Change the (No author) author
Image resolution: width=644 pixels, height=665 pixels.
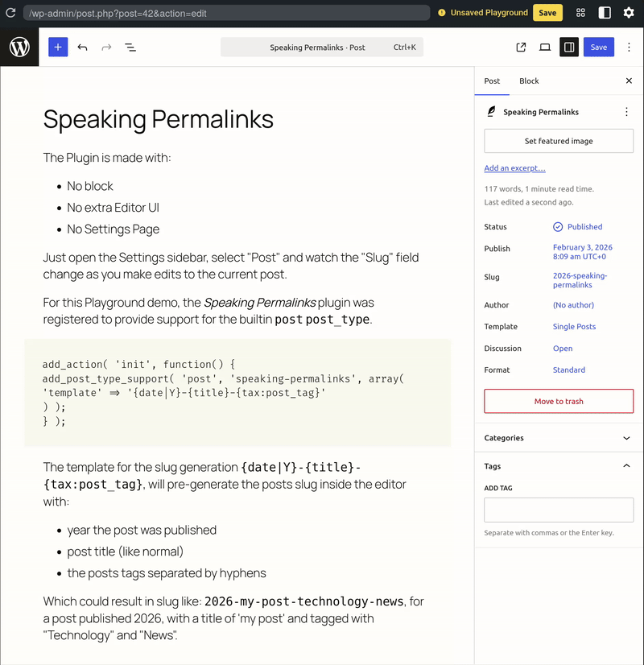pos(573,305)
